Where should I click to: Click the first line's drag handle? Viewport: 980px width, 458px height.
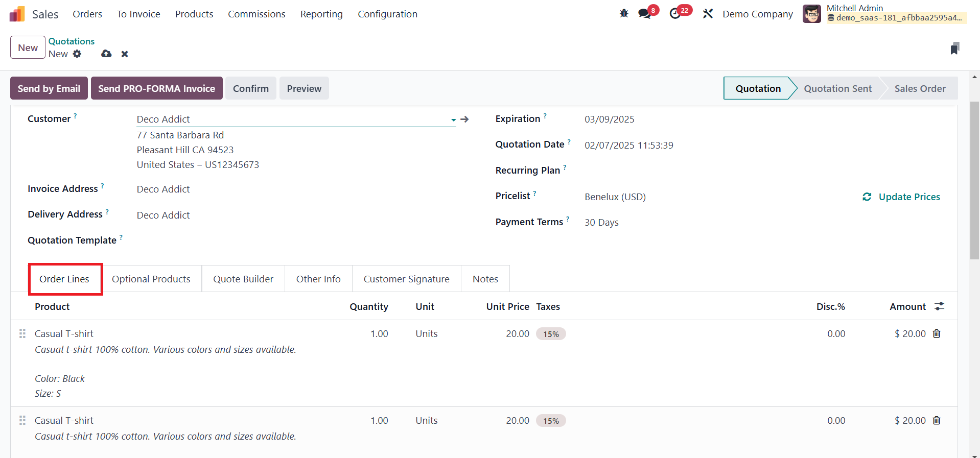tap(22, 333)
